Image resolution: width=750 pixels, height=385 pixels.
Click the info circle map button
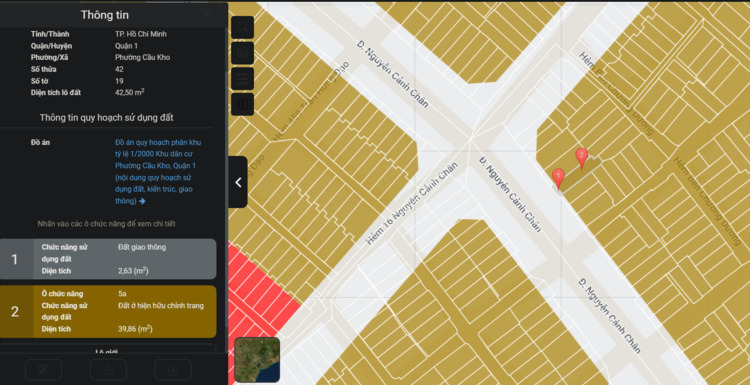[x=243, y=104]
